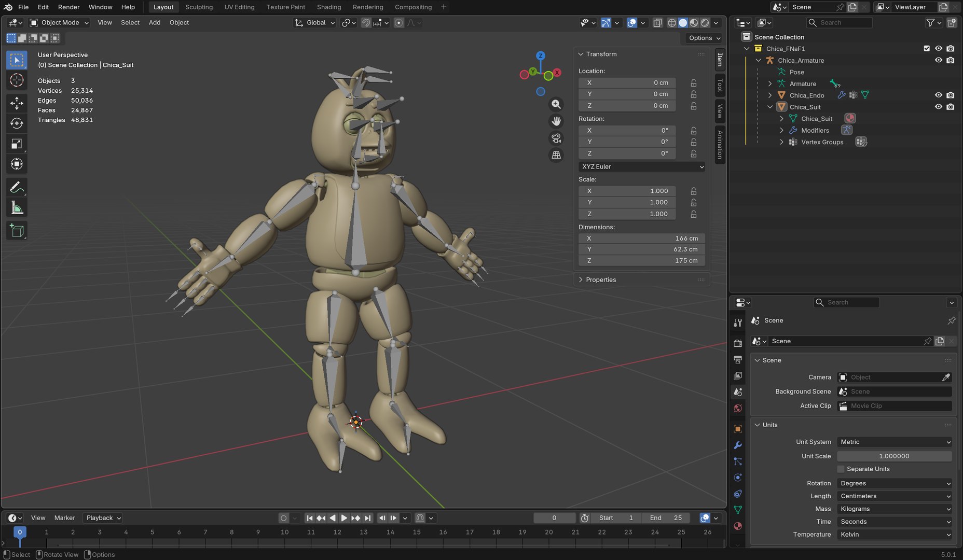Open the Output properties tab icon
Viewport: 963px width, 560px height.
(738, 359)
